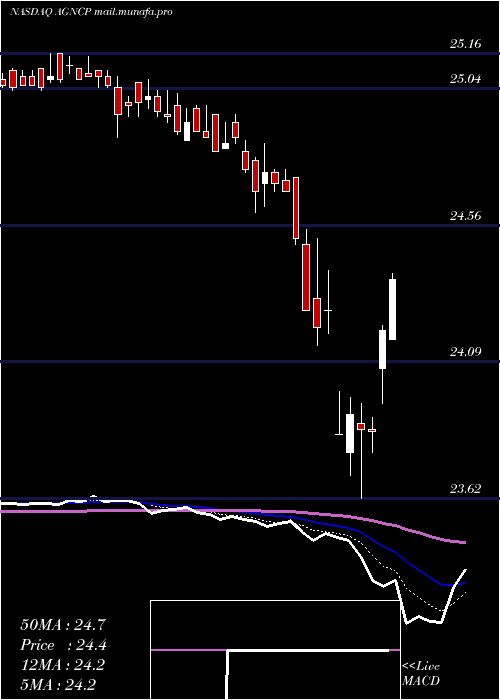Click the Price : 24.4 reading
This screenshot has width=500, height=700.
[x=63, y=645]
